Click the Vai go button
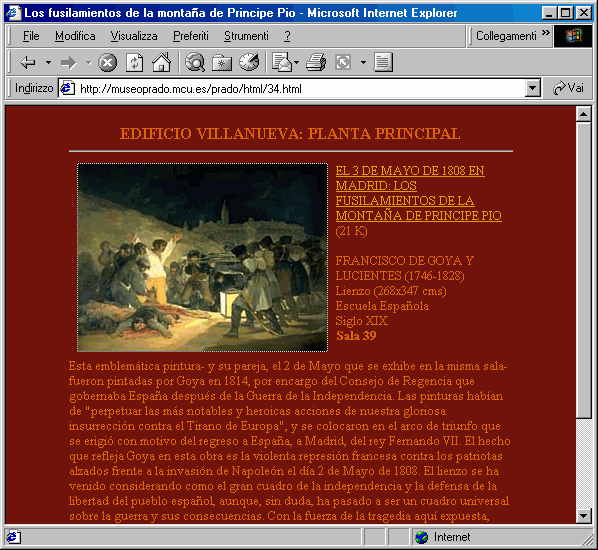The image size is (598, 550). click(568, 88)
